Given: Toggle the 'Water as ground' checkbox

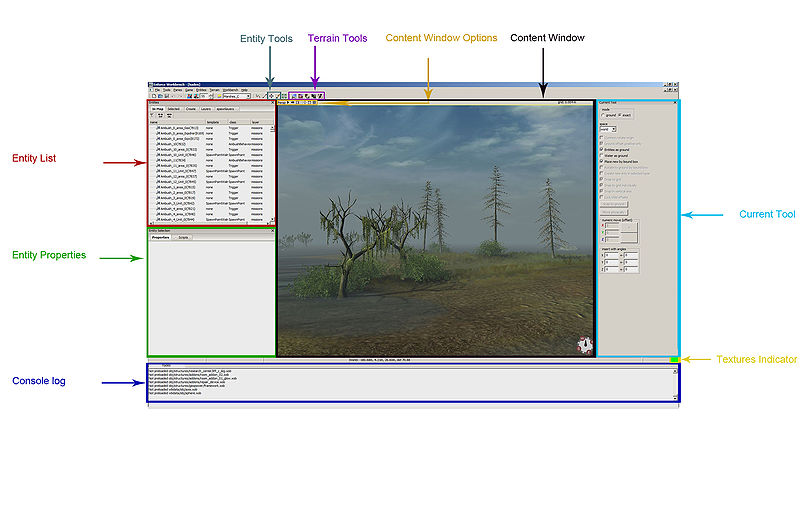Looking at the screenshot, I should [601, 155].
